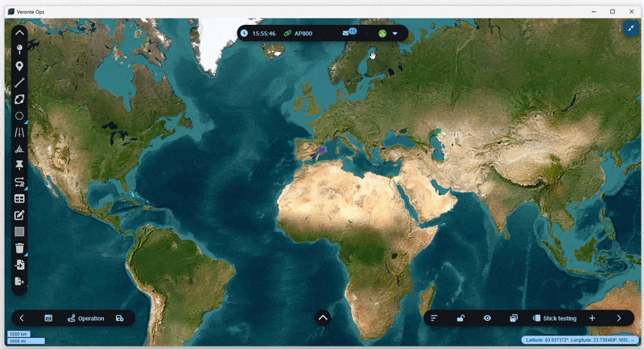Choose the polygon drawing tool
This screenshot has width=644, height=349.
pyautogui.click(x=19, y=99)
